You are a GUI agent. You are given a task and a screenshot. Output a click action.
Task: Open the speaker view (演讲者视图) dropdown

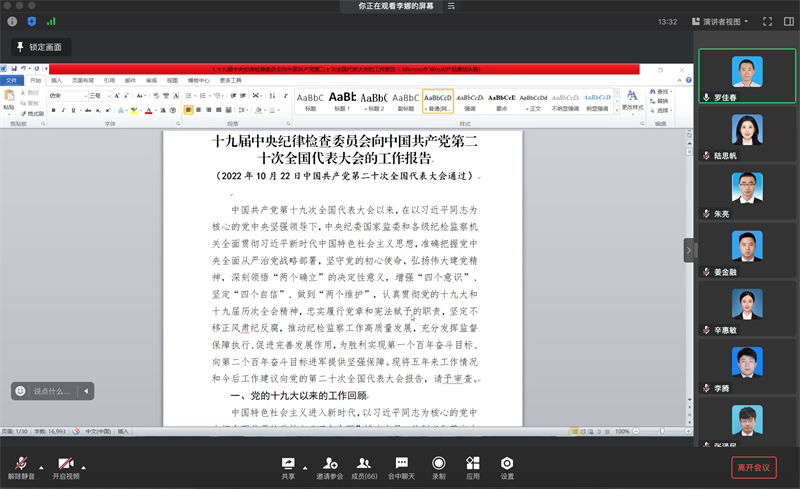(720, 21)
